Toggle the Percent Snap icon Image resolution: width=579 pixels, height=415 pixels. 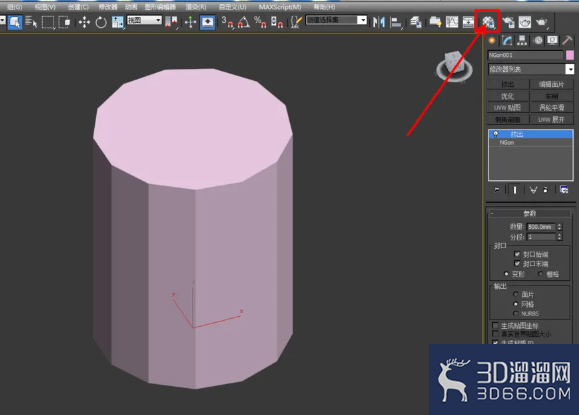(260, 22)
